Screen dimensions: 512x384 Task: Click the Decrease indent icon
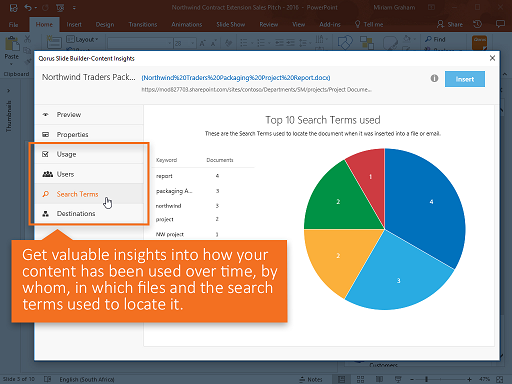(x=279, y=43)
